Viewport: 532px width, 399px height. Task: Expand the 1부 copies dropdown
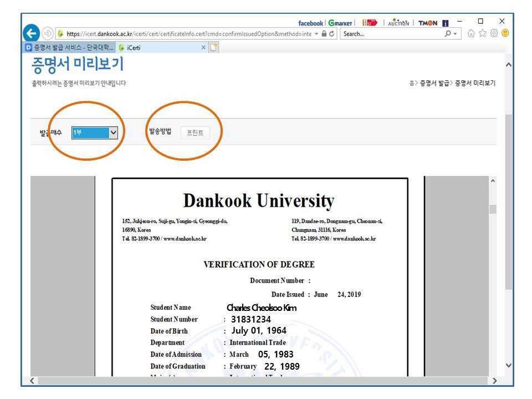coord(113,132)
